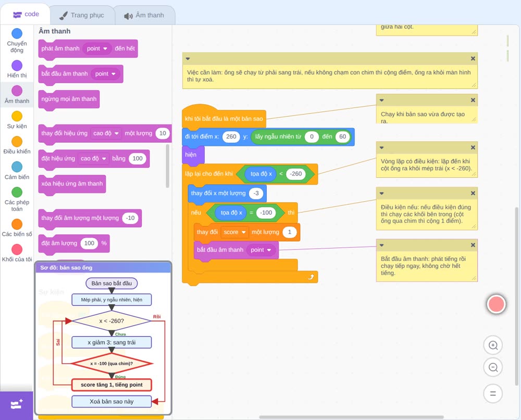
Task: Open the score variable dropdown
Action: (234, 232)
